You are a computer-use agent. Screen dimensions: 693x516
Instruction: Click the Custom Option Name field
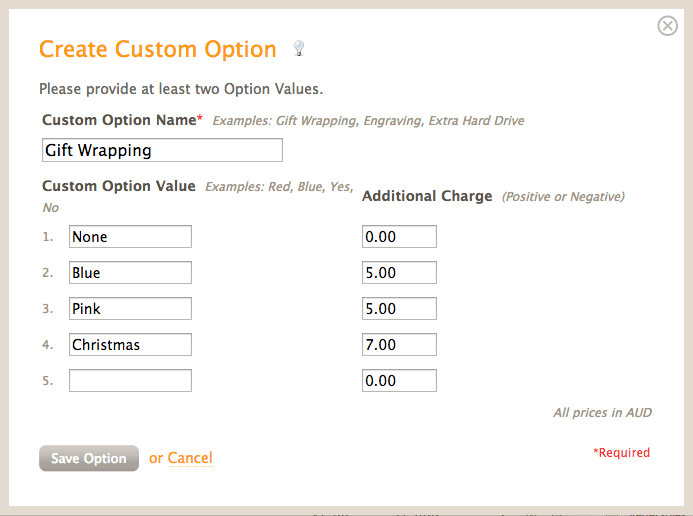tap(162, 150)
